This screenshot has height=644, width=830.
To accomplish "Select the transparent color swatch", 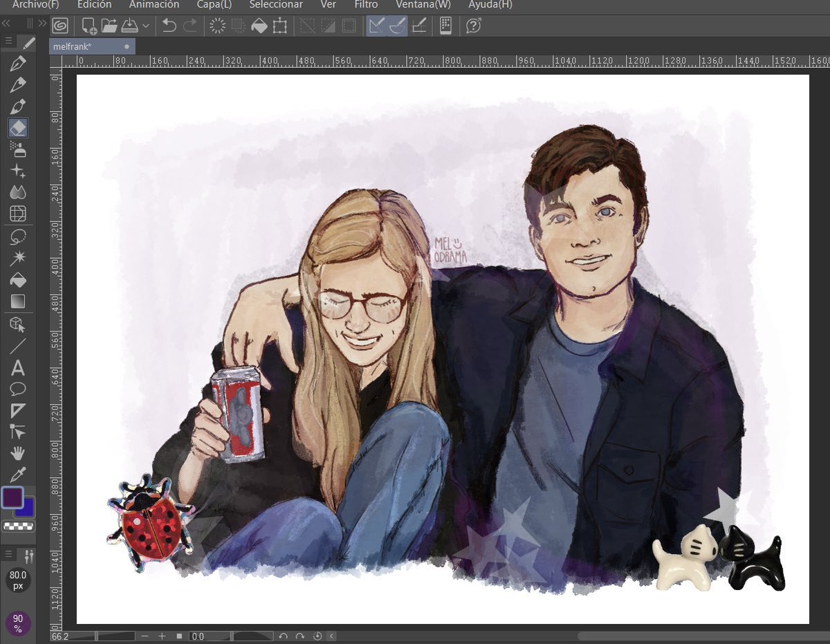I will [19, 526].
